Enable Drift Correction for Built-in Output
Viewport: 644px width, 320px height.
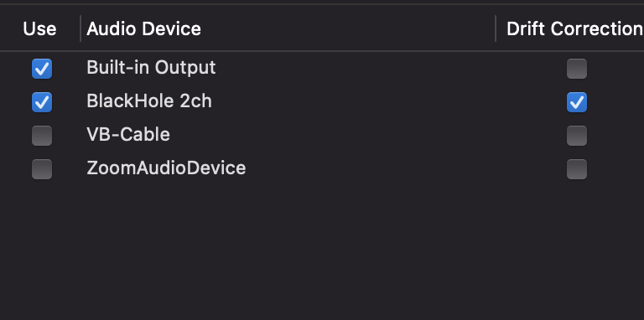coord(577,69)
